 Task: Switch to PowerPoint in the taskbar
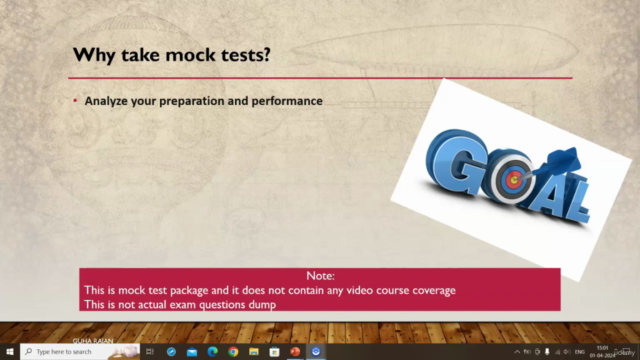click(x=295, y=351)
